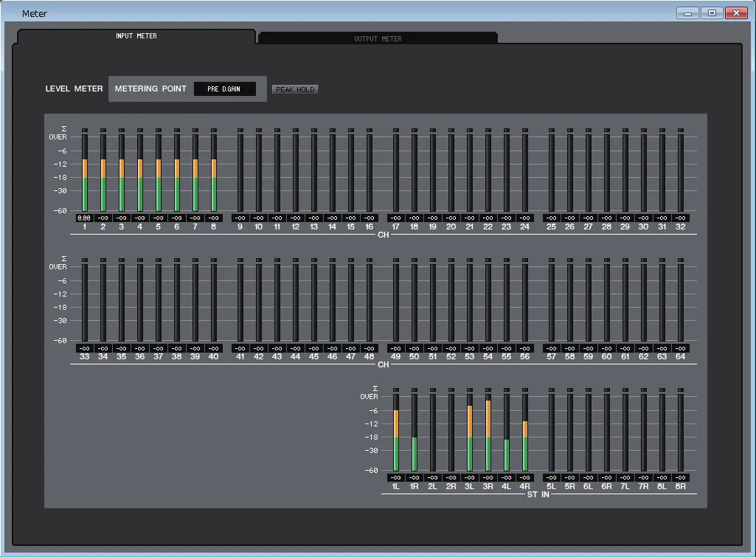756x557 pixels.
Task: Switch to the OUTPUT METER tab
Action: click(x=378, y=38)
